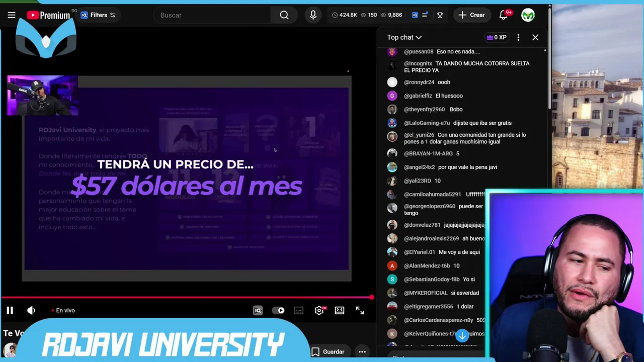Click username @donvelaz781 in chat
644x362 pixels.
(422, 225)
